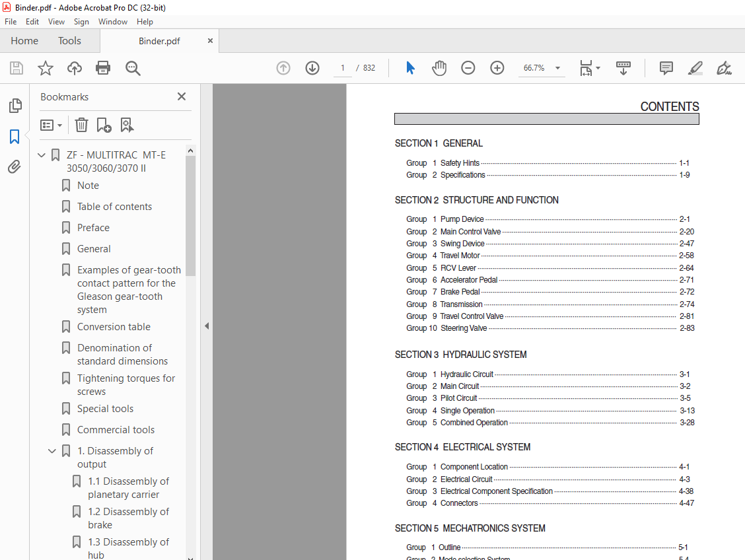Image resolution: width=745 pixels, height=560 pixels.
Task: Print the document with printer icon
Action: 103,68
